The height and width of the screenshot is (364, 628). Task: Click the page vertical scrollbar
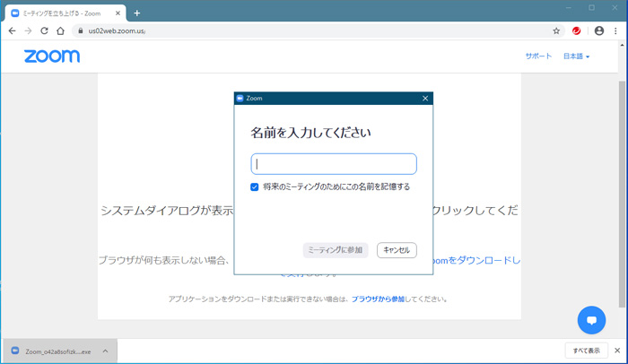[622, 195]
